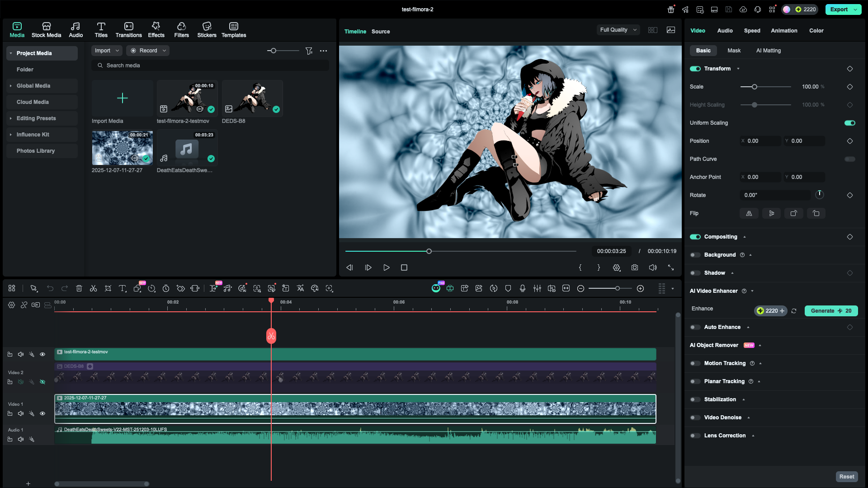This screenshot has height=488, width=868.
Task: Open the media filter icon
Action: point(309,51)
